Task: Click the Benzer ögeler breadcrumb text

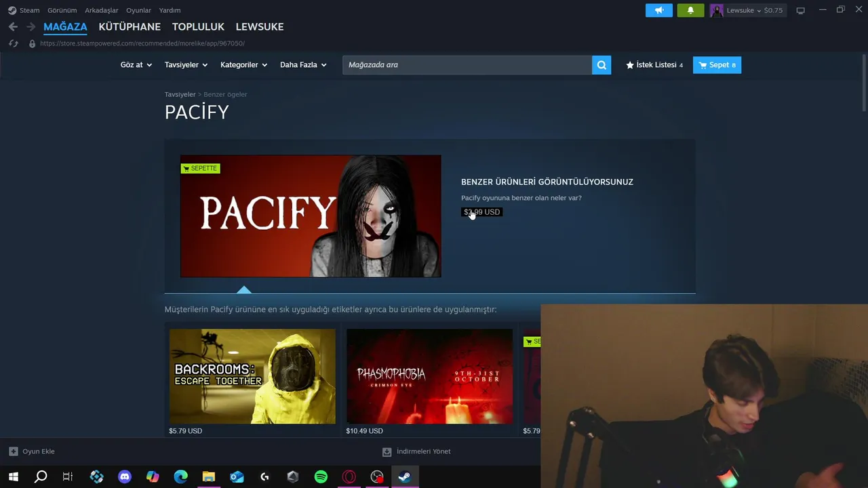Action: point(225,94)
